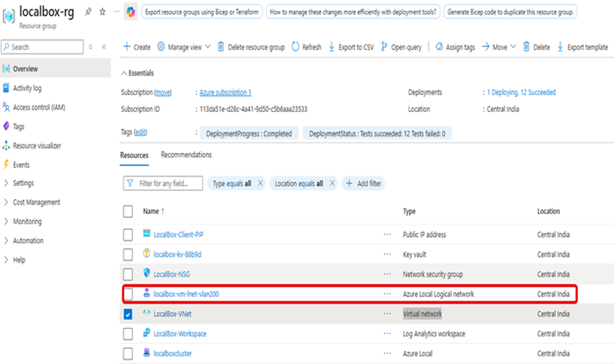Viewport: 614px width, 364px height.
Task: Expand the Automation section
Action: click(6, 241)
